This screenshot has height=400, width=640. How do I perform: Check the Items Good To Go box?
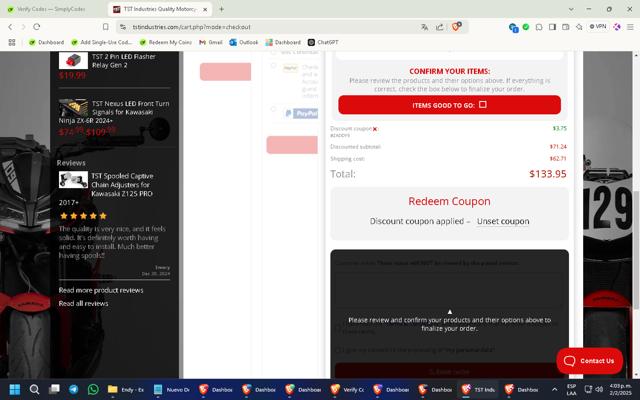(x=482, y=104)
